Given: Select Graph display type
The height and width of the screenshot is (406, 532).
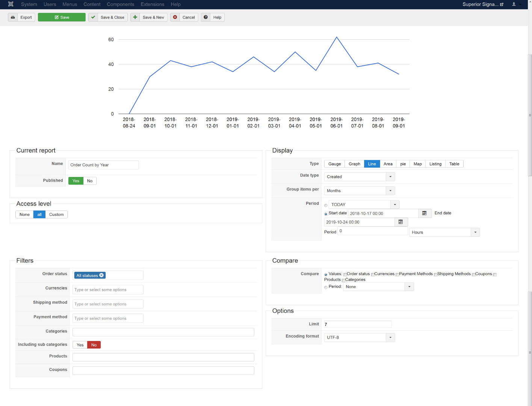Looking at the screenshot, I should click(354, 164).
